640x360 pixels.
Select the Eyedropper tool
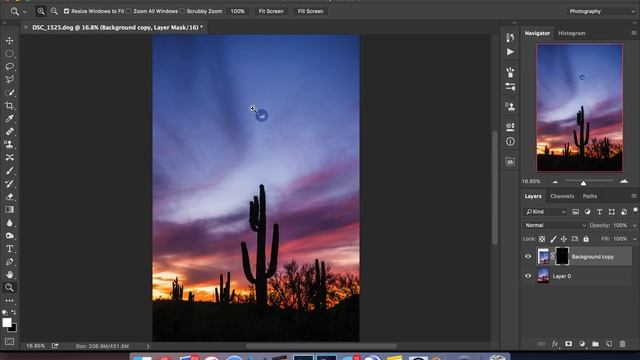9,119
